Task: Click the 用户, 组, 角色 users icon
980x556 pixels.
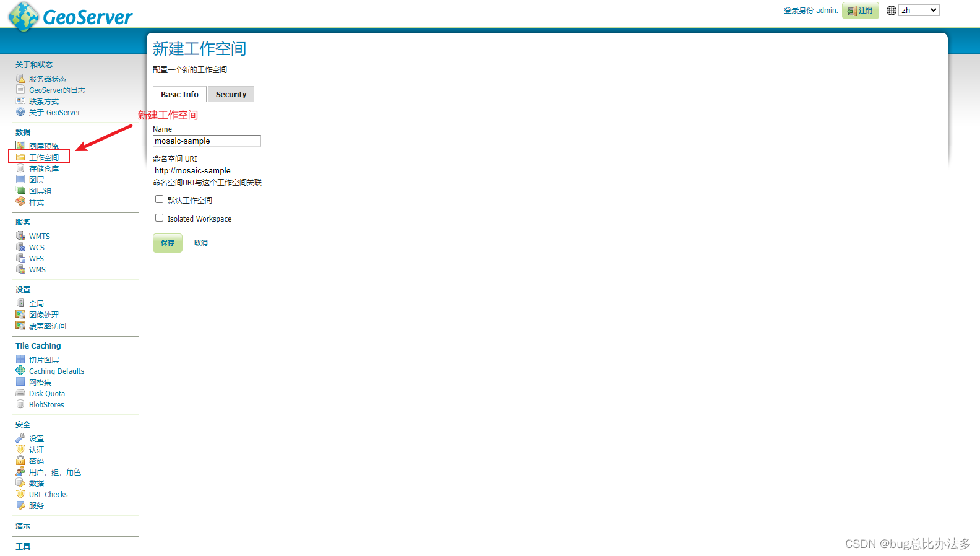Action: tap(20, 472)
